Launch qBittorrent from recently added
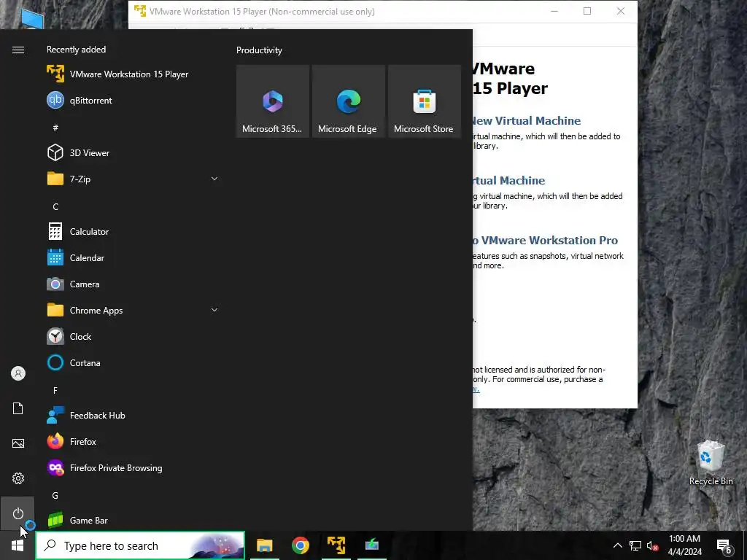 pos(133,101)
